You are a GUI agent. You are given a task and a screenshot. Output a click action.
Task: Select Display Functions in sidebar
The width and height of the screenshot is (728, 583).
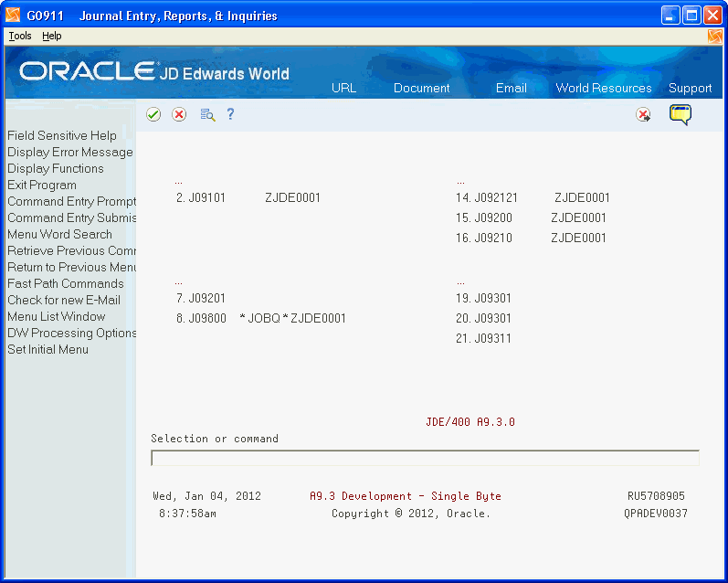55,169
